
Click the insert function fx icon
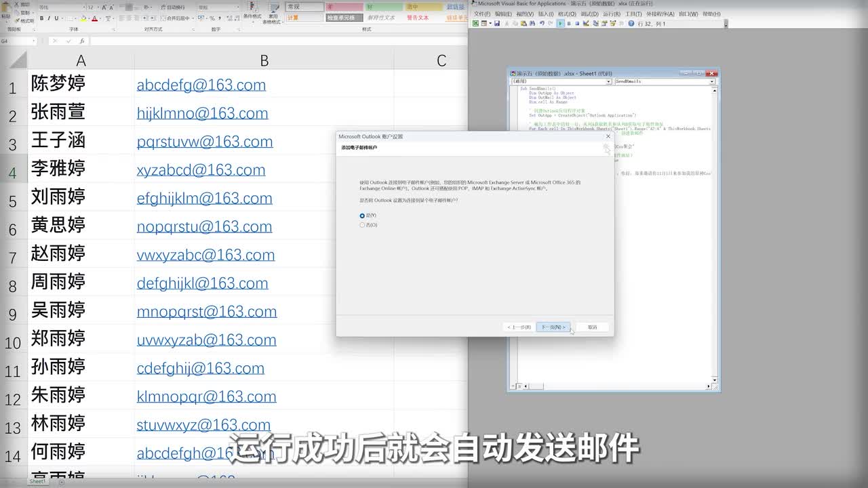pyautogui.click(x=82, y=41)
